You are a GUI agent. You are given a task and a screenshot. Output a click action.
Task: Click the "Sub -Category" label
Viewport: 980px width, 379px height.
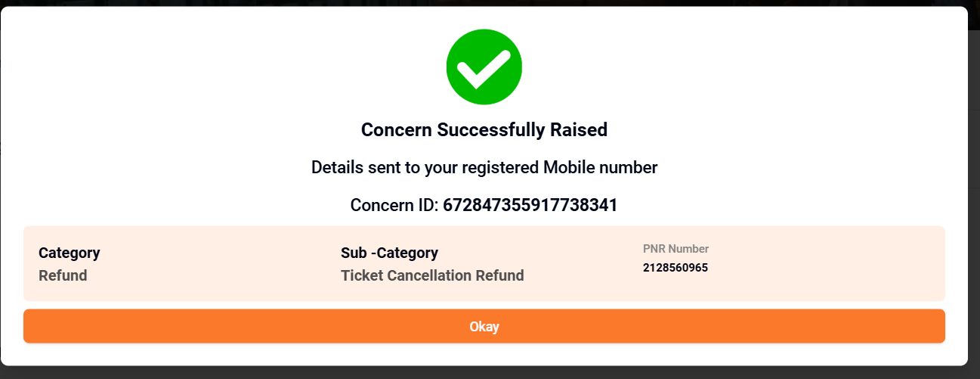pos(389,253)
